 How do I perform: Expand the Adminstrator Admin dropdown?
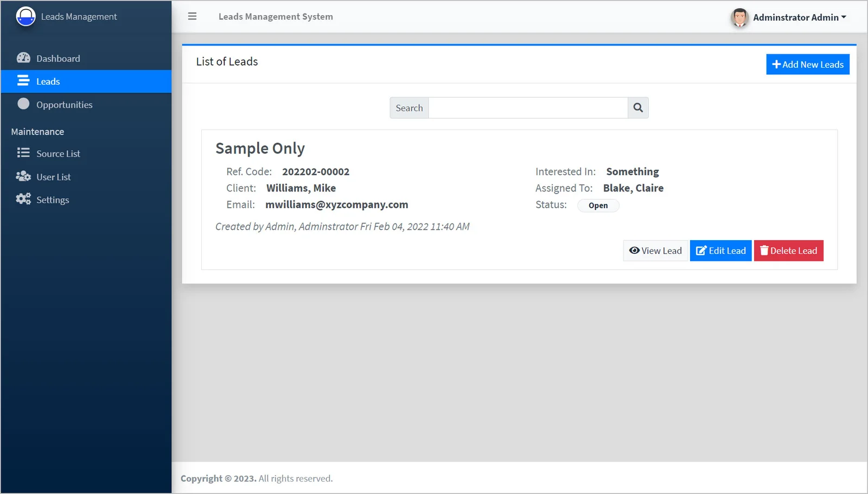[x=799, y=17]
